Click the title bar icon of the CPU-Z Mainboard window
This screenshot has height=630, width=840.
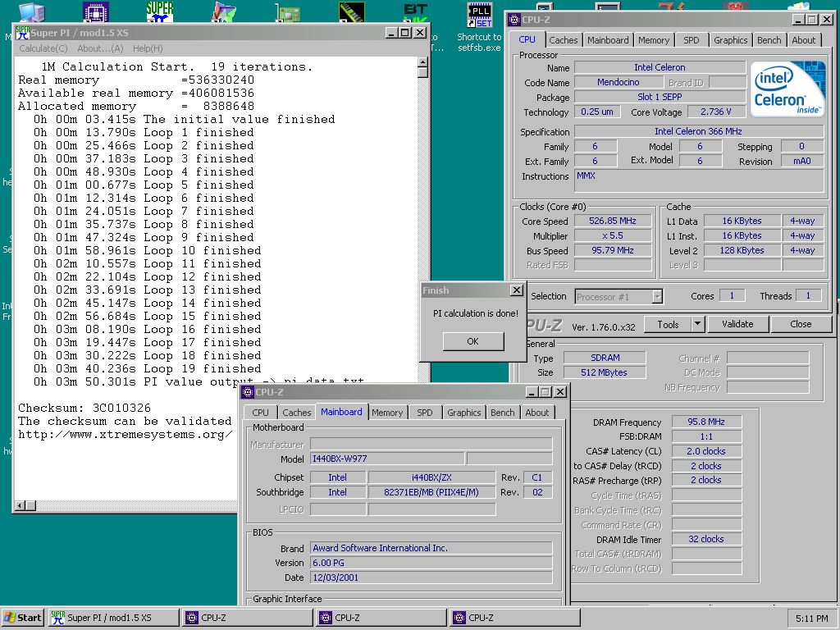(x=248, y=392)
